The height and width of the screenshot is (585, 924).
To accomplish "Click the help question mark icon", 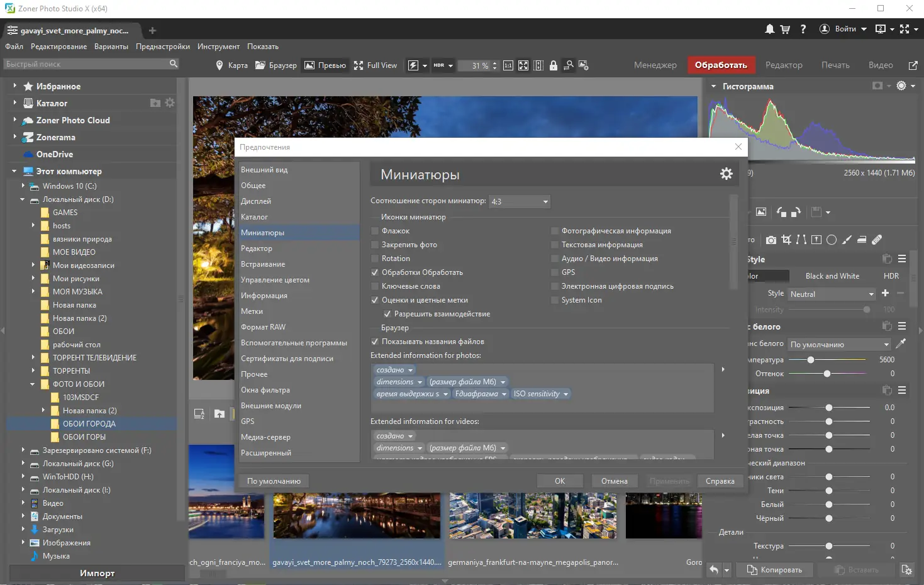I will pyautogui.click(x=803, y=29).
